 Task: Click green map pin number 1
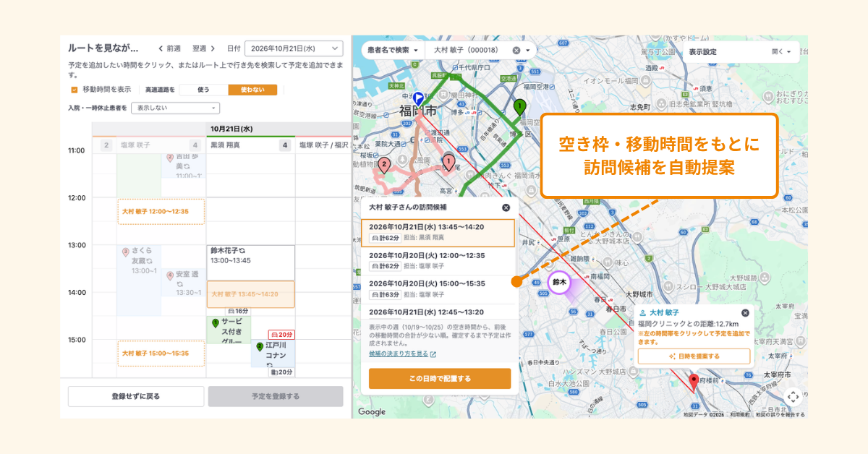tap(519, 107)
